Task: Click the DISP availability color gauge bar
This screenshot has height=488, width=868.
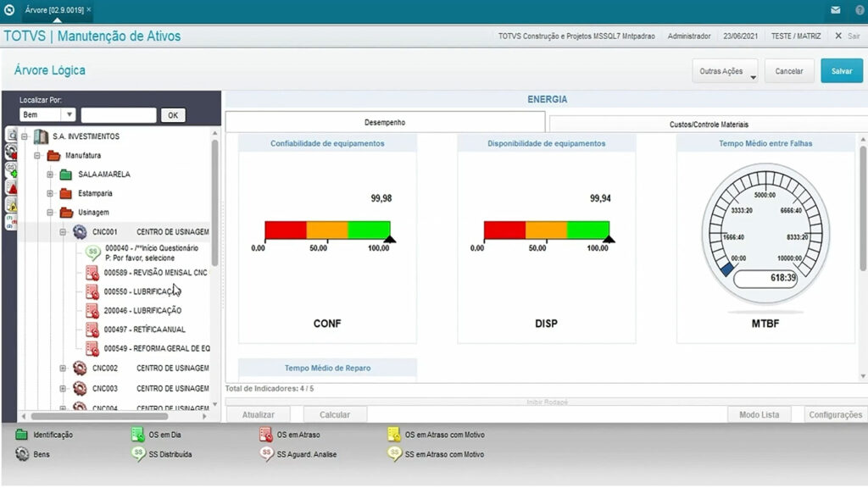Action: coord(547,230)
